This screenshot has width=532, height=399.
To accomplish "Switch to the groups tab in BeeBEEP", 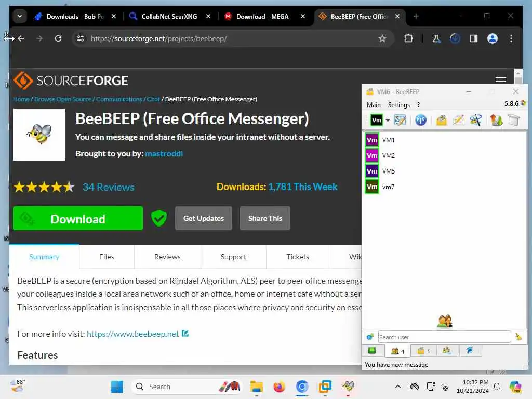I will (446, 351).
